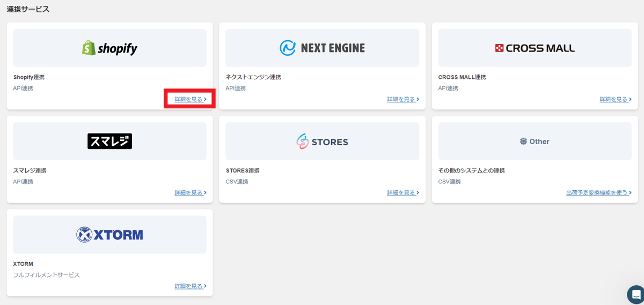
Task: Click 出荷予定変換機能を使う link
Action: pyautogui.click(x=599, y=192)
